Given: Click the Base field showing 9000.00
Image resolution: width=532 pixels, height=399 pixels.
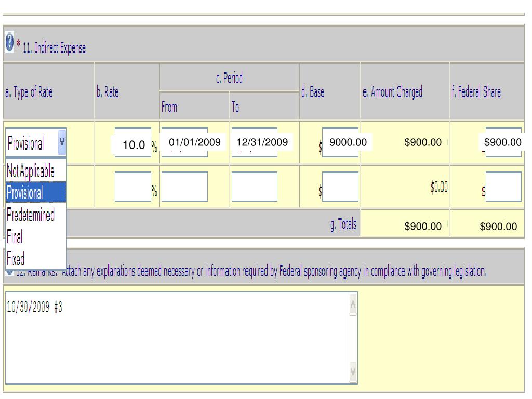Looking at the screenshot, I should [340, 142].
